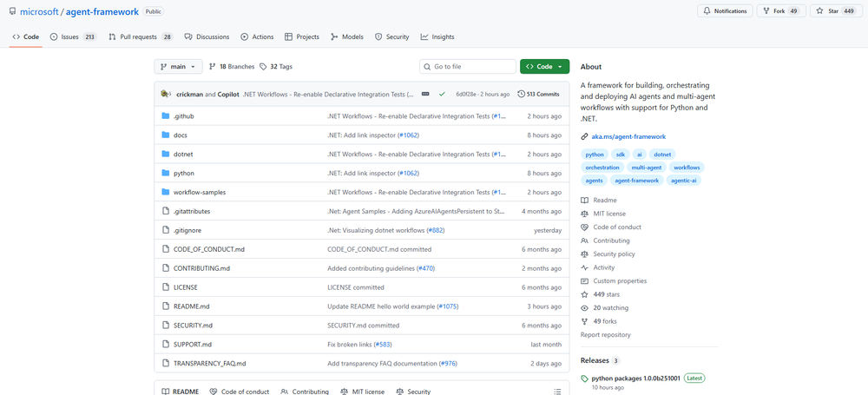Click the commit history clock icon
The image size is (868, 395).
click(x=521, y=94)
